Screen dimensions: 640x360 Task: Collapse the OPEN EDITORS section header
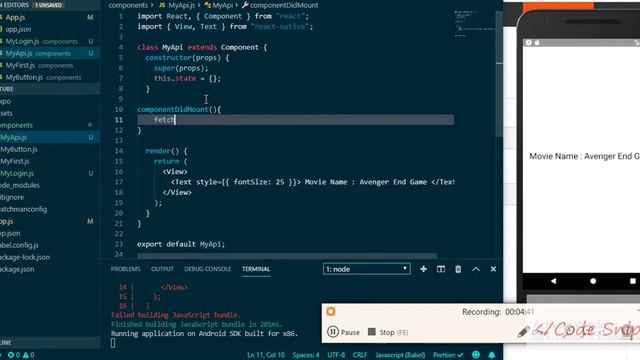click(x=49, y=5)
